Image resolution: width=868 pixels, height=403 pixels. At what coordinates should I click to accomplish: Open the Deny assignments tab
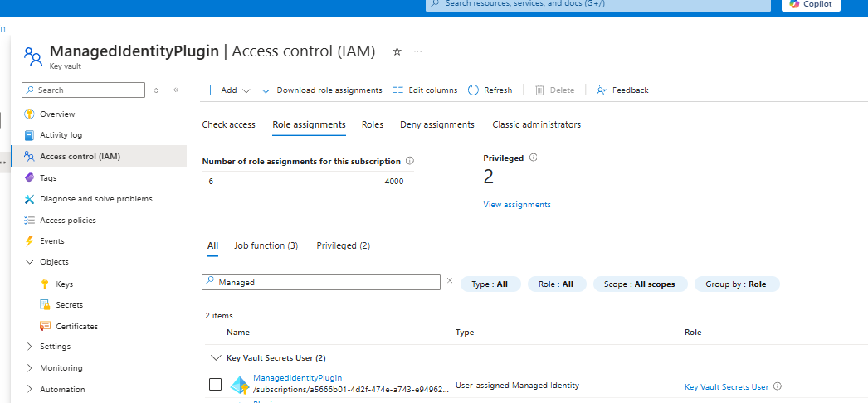[437, 124]
